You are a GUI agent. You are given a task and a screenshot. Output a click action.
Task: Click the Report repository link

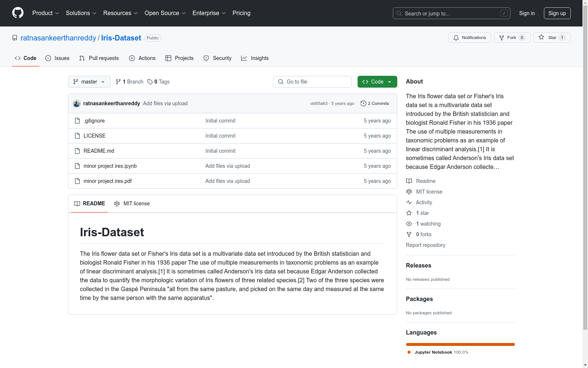point(426,245)
